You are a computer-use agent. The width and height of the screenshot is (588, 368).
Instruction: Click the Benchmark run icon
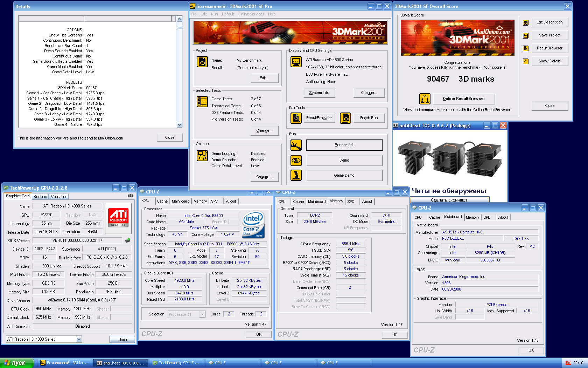[296, 145]
